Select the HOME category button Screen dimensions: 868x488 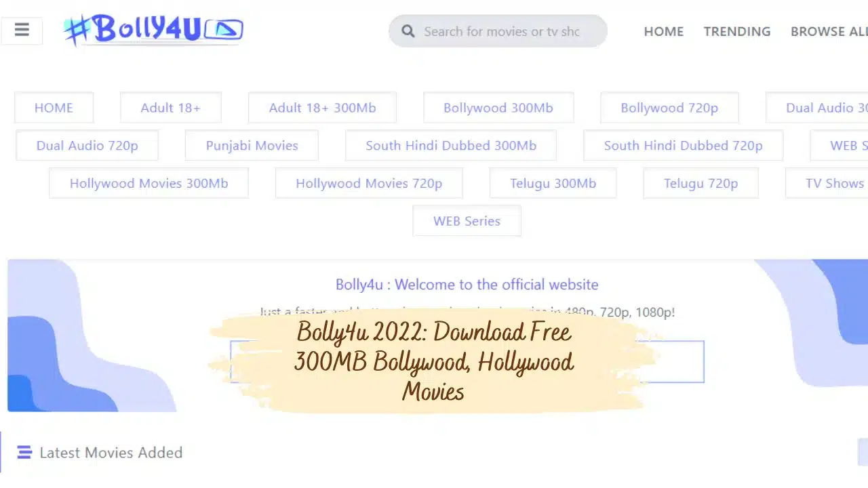54,108
